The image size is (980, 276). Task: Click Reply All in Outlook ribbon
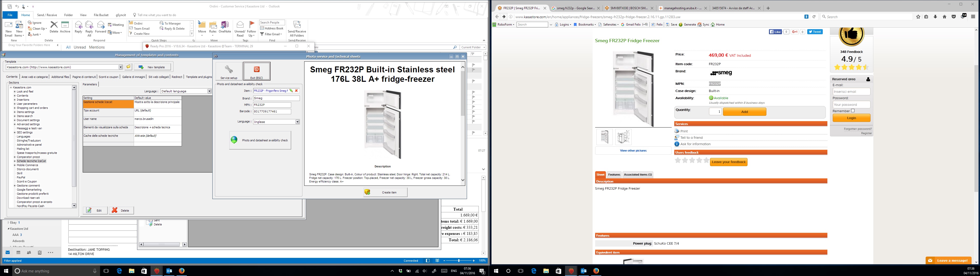pyautogui.click(x=89, y=29)
